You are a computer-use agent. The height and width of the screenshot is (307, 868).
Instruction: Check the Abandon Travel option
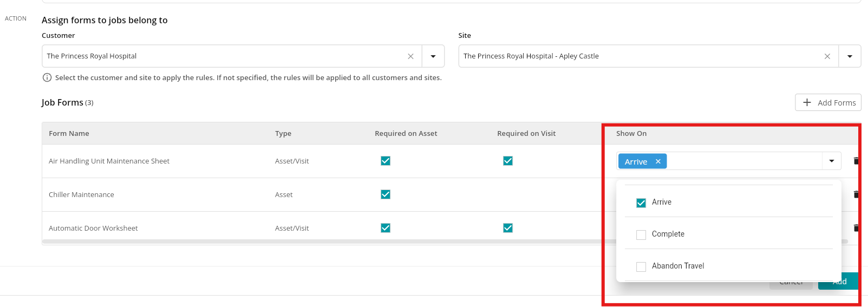click(x=641, y=266)
